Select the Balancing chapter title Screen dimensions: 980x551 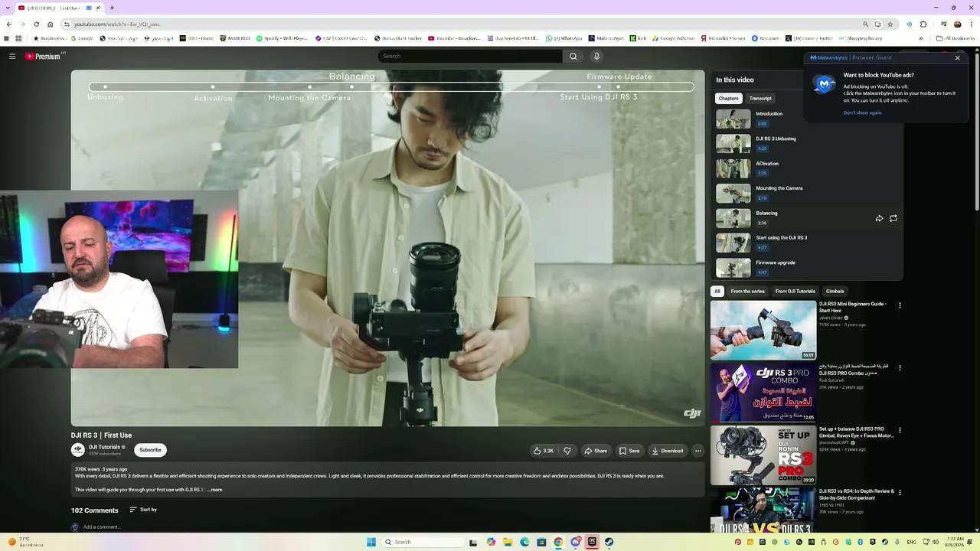click(766, 213)
